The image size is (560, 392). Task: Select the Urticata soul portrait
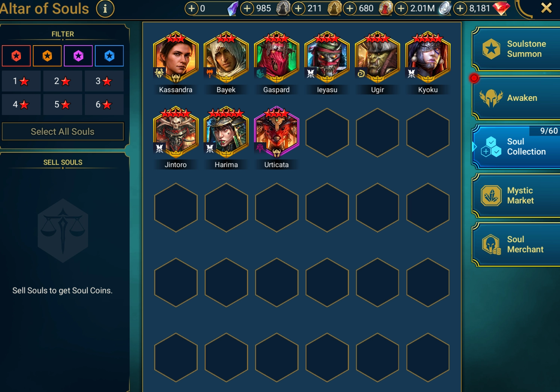(276, 132)
